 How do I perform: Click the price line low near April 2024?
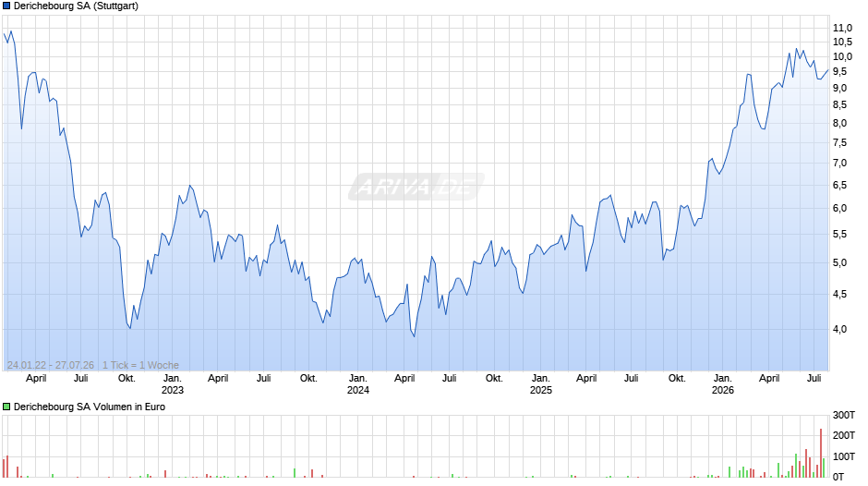[414, 335]
